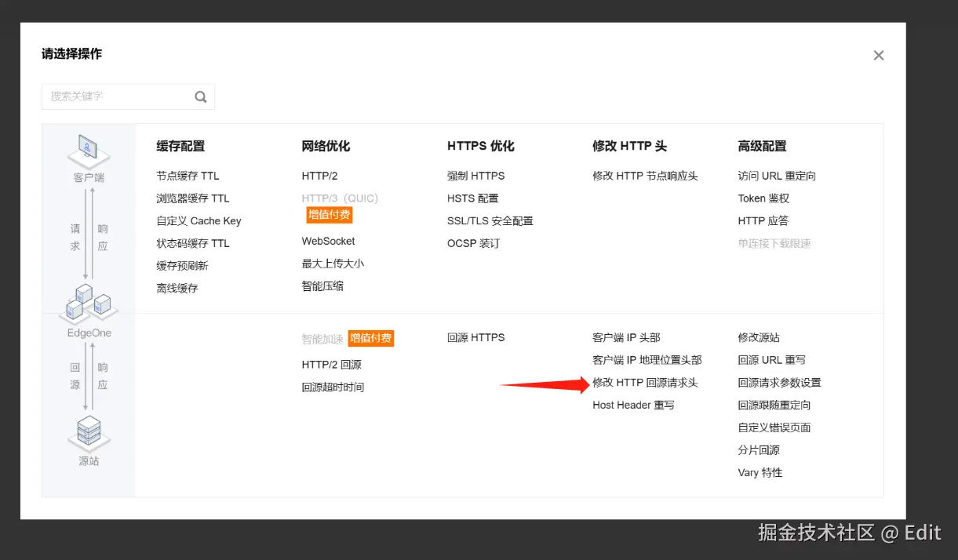
Task: Select 节点缓存 TTL
Action: [x=188, y=176]
